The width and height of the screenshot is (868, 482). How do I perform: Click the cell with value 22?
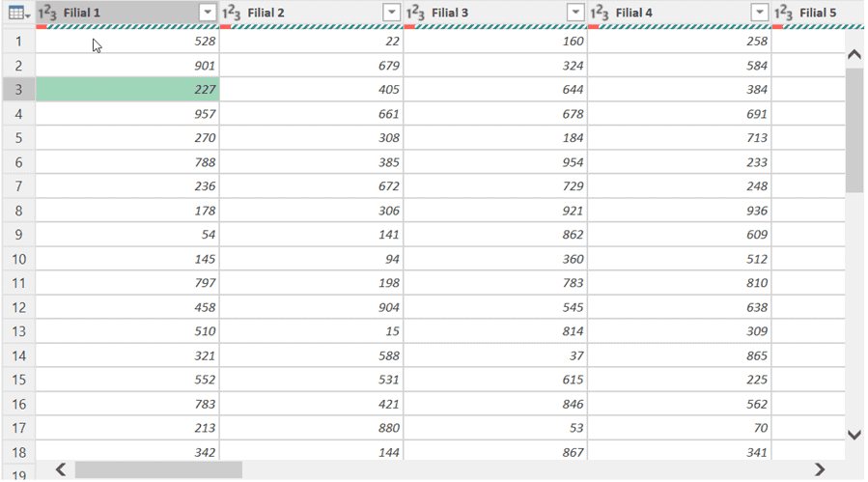tap(312, 41)
